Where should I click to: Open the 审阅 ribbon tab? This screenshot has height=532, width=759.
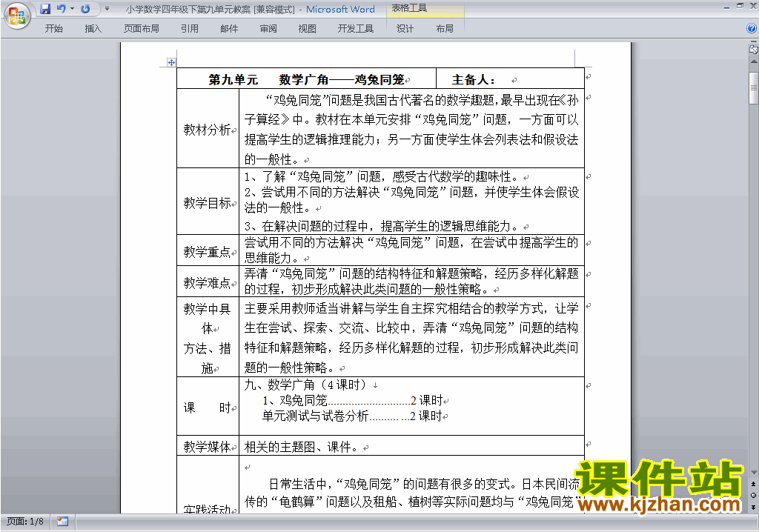(x=268, y=29)
